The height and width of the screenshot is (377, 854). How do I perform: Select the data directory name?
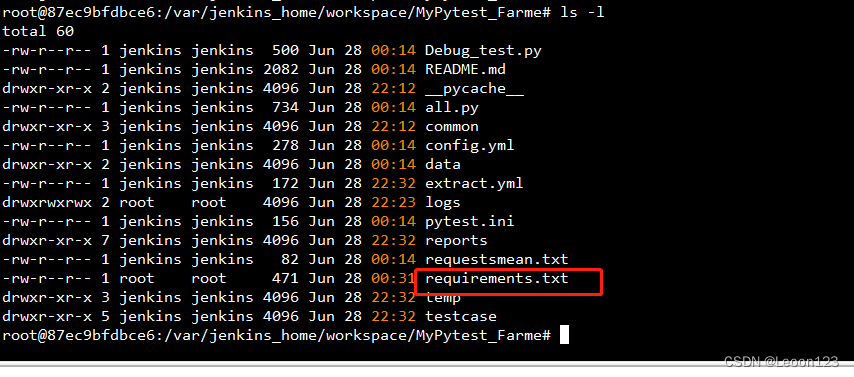(443, 165)
